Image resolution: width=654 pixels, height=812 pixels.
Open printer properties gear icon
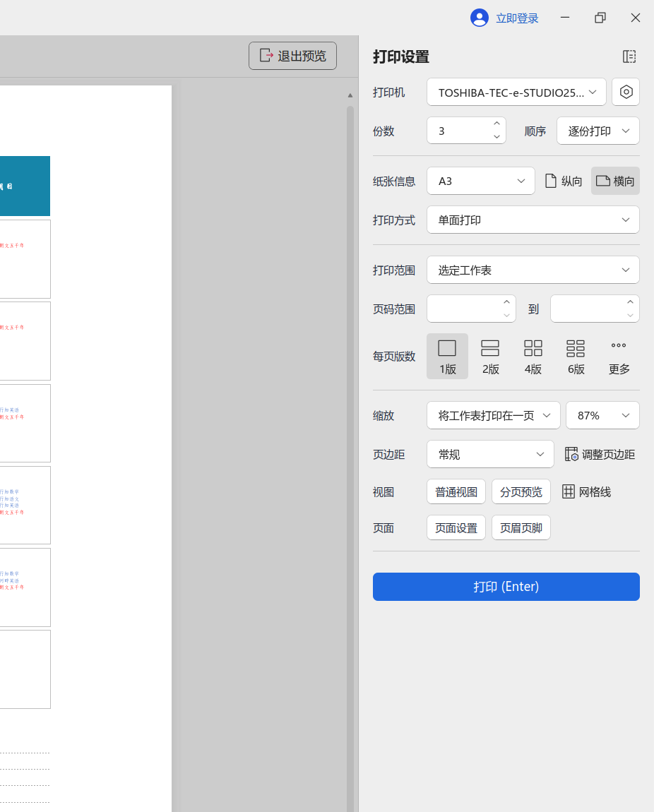click(x=626, y=92)
